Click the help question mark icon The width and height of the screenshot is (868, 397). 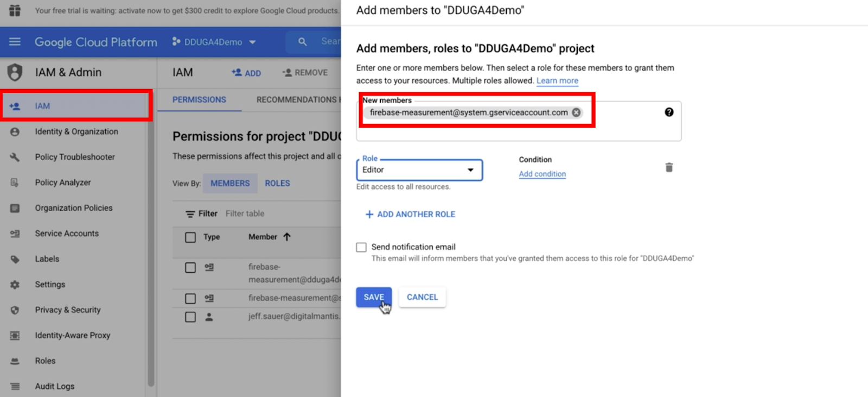point(669,112)
